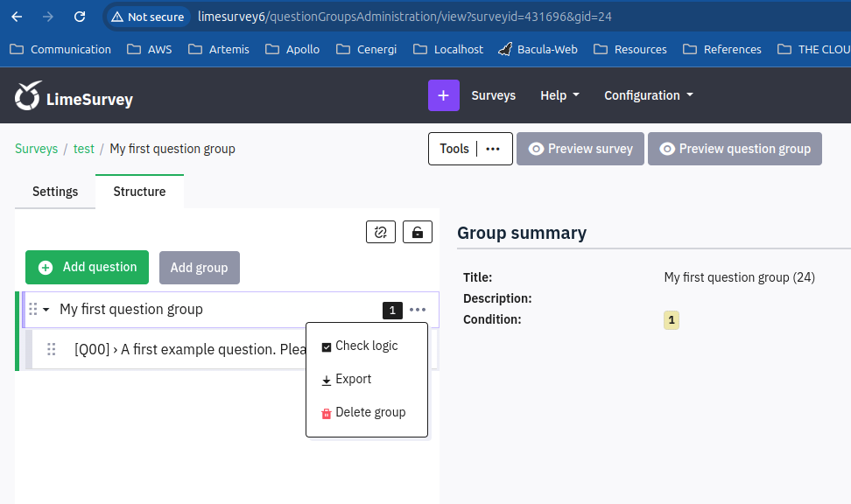The height and width of the screenshot is (504, 851).
Task: Click the purple plus create button
Action: [443, 95]
